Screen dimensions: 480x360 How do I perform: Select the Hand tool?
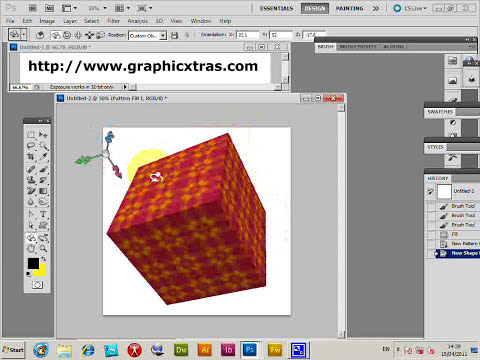coord(31,248)
